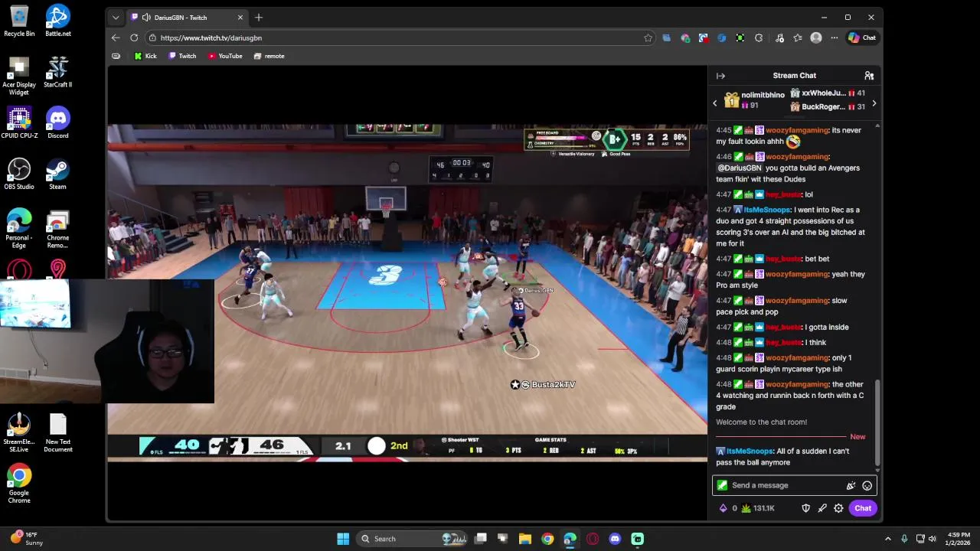
Task: Close the DariusGBN - Twitch tab
Action: 240,17
